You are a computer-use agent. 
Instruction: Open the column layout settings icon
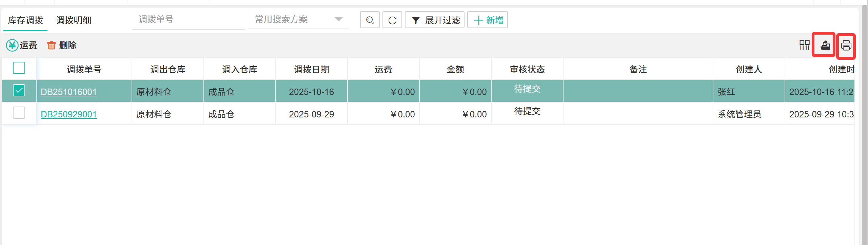[x=804, y=45]
